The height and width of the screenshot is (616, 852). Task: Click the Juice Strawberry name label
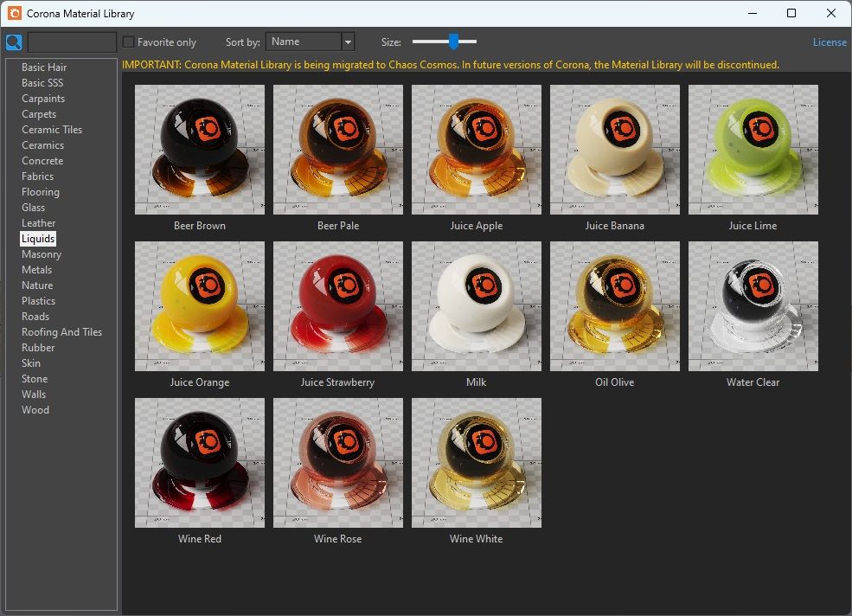coord(338,382)
